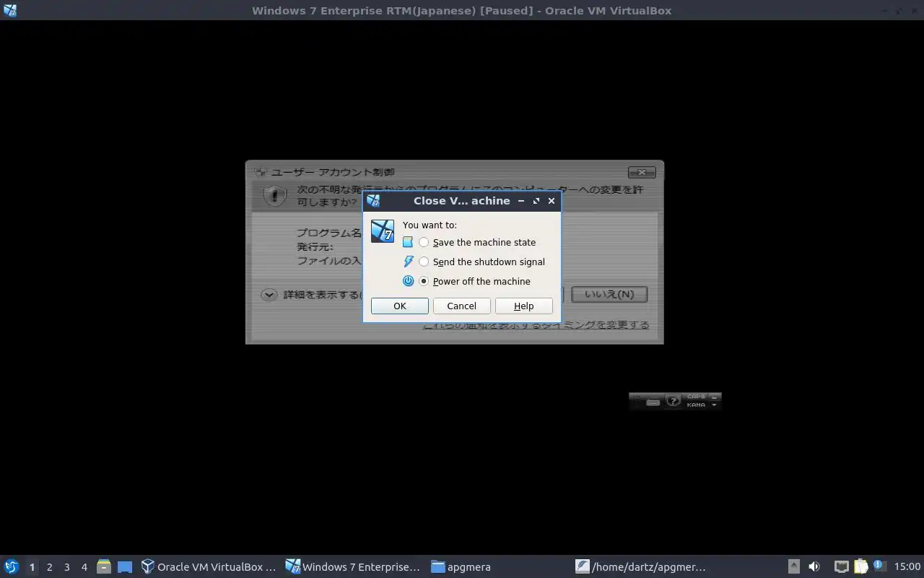Switch to /home/dartz/apgmer editor taskbar entry
The height and width of the screenshot is (578, 924).
pyautogui.click(x=641, y=567)
